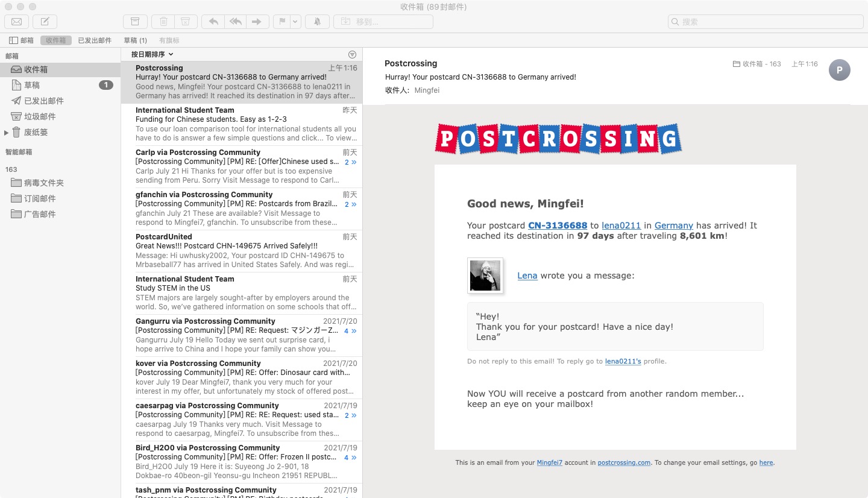868x498 pixels.
Task: Open the 移到 (Move to) menu
Action: pos(383,22)
